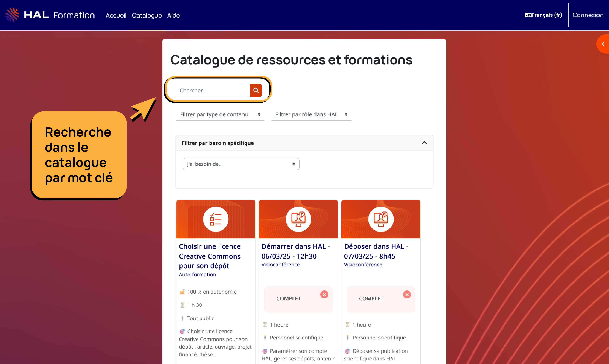Click the 100 % en autonomie text
The image size is (609, 364).
pyautogui.click(x=212, y=292)
